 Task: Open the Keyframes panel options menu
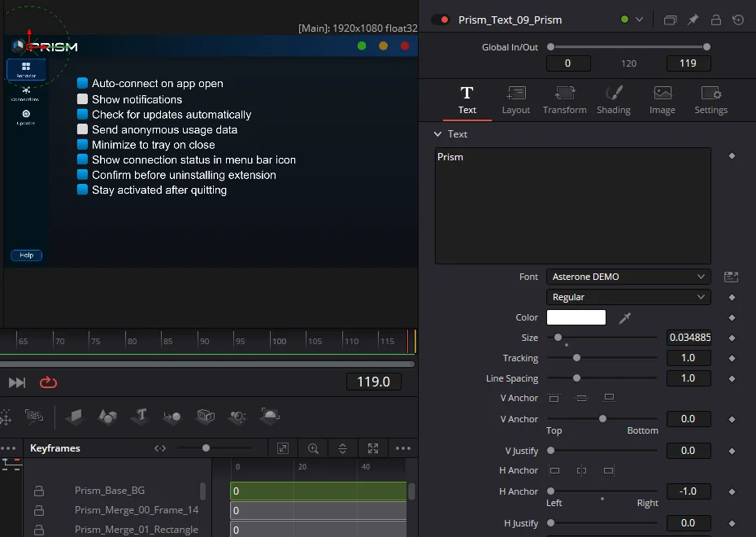pyautogui.click(x=403, y=448)
